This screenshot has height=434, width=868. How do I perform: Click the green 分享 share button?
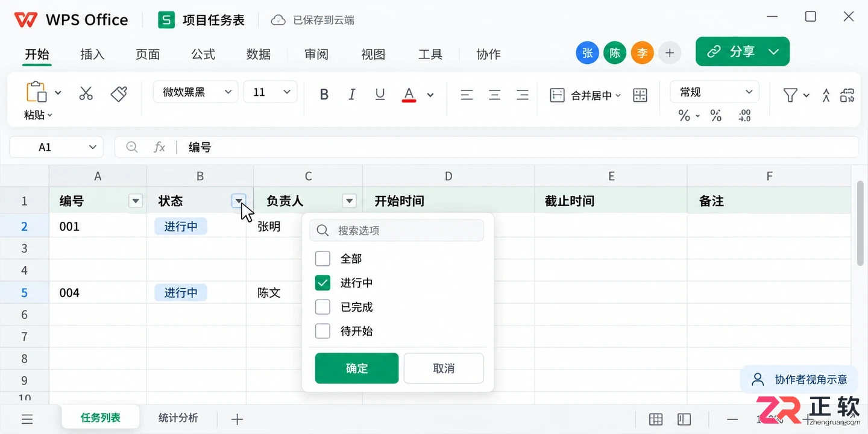[743, 52]
